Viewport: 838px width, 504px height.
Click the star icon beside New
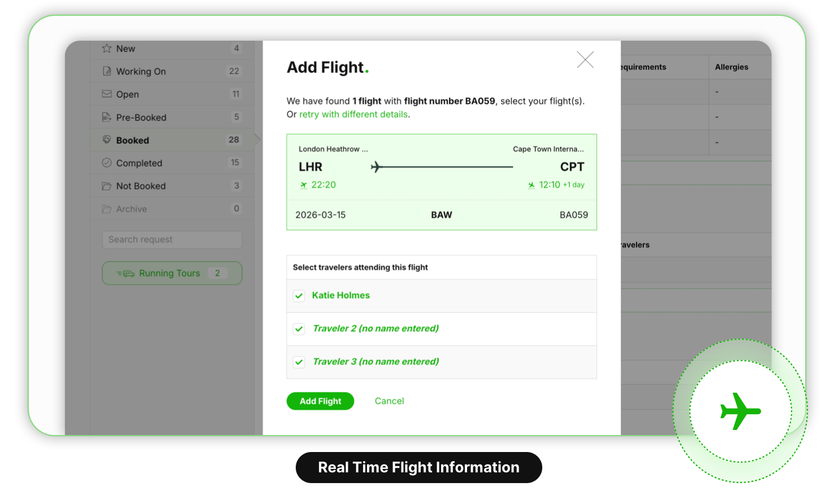(106, 49)
